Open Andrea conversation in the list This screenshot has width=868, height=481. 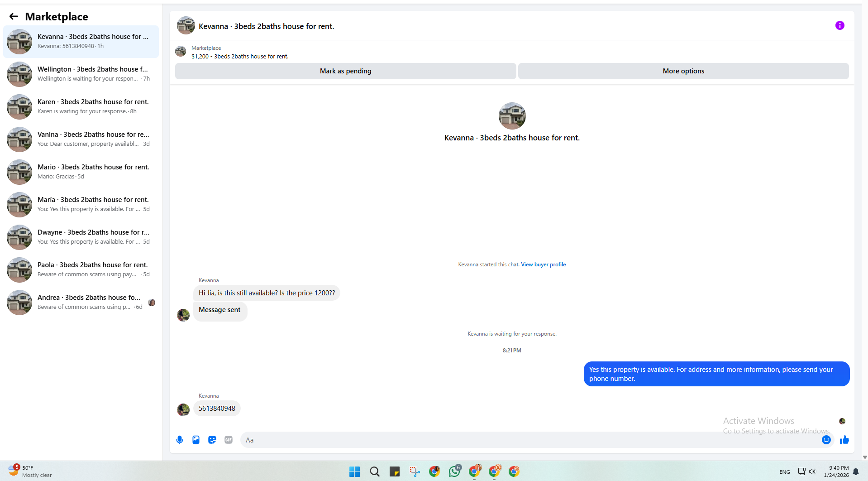(x=81, y=303)
